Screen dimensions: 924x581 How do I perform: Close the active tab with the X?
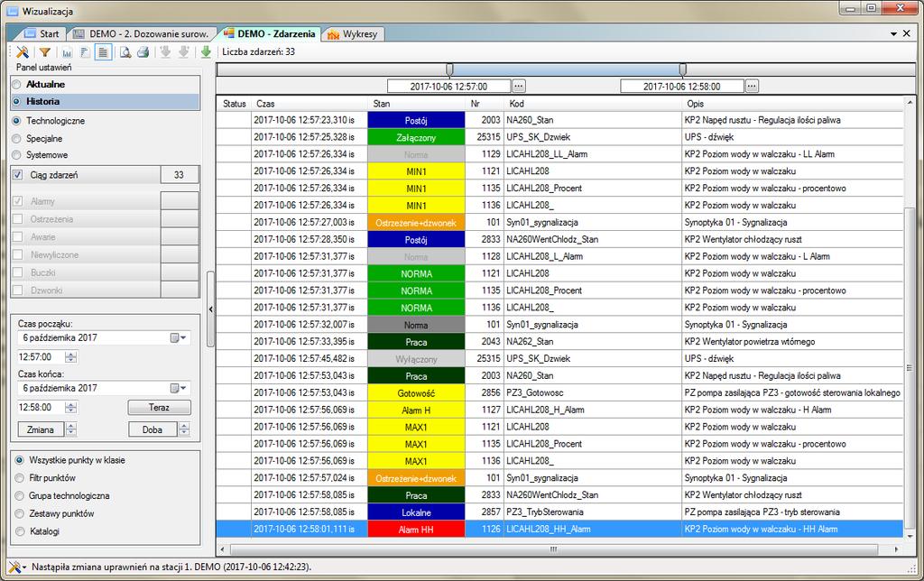pyautogui.click(x=907, y=33)
